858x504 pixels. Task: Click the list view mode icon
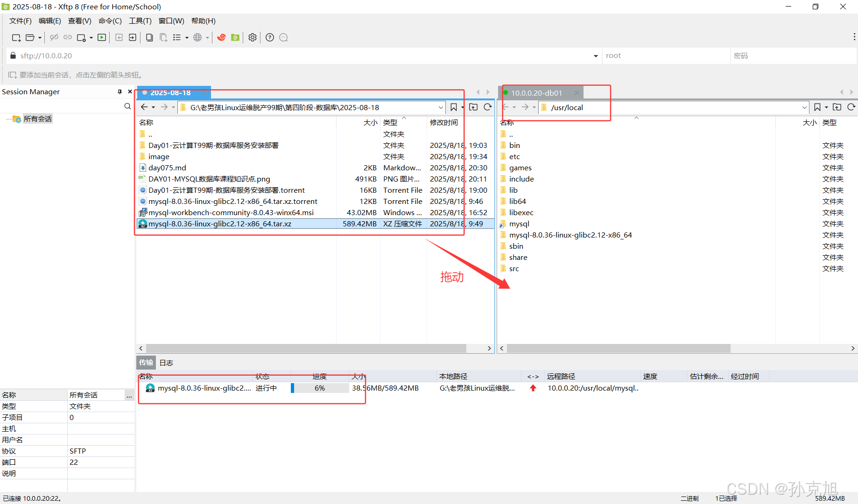point(177,37)
